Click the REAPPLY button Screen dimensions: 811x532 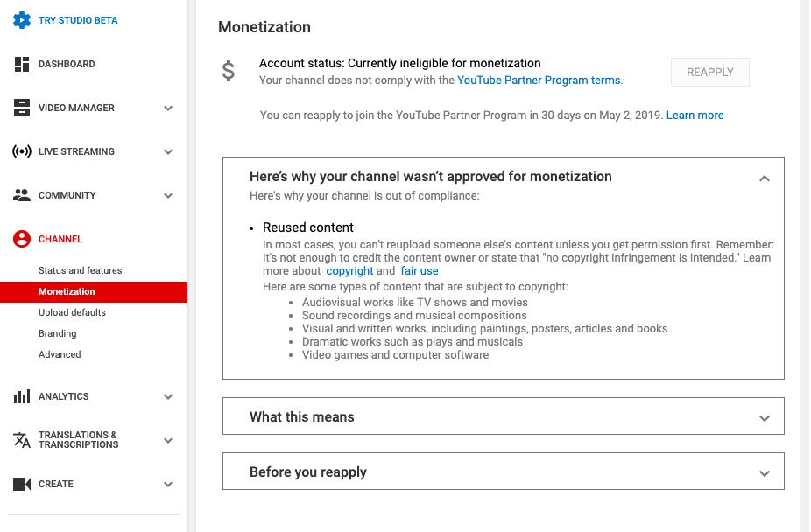point(709,73)
